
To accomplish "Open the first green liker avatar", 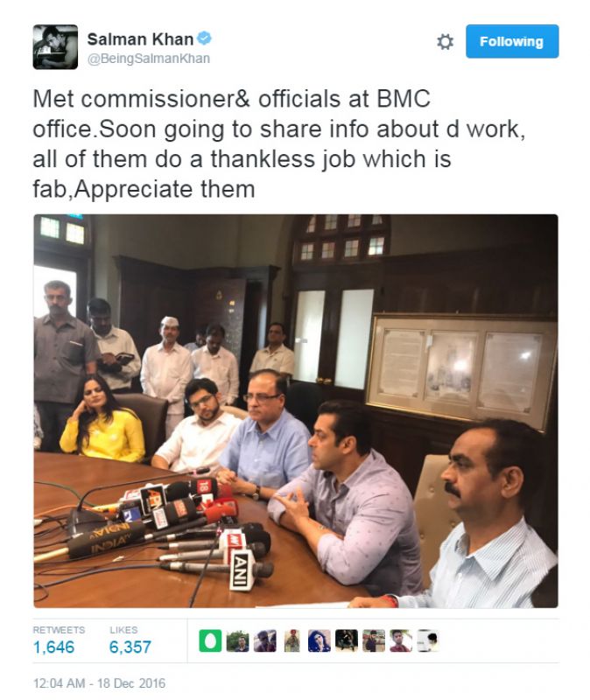I will point(210,640).
